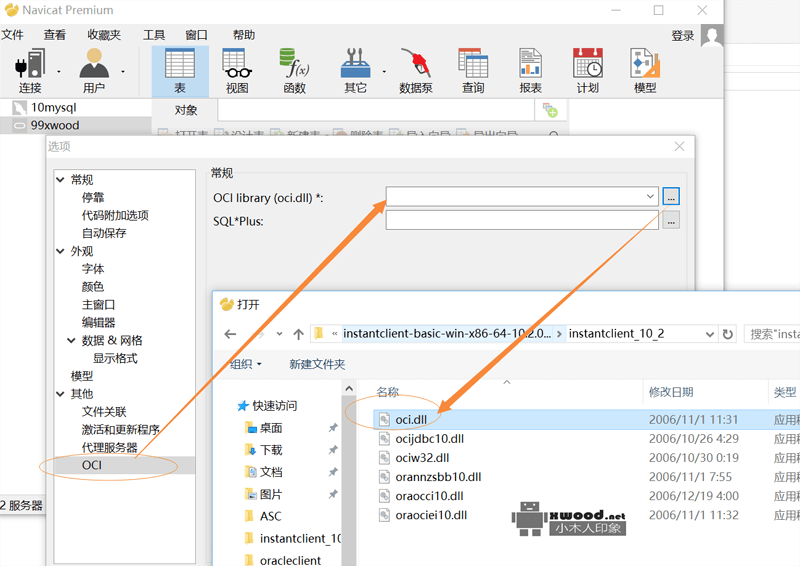Select 文件关联 in options tree
This screenshot has width=800, height=566.
[104, 412]
